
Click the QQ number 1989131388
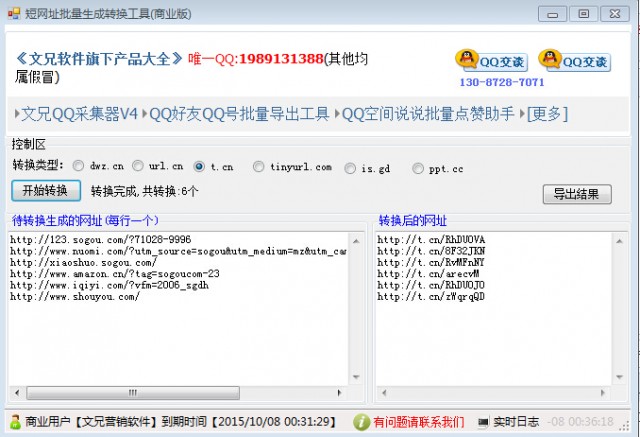281,59
